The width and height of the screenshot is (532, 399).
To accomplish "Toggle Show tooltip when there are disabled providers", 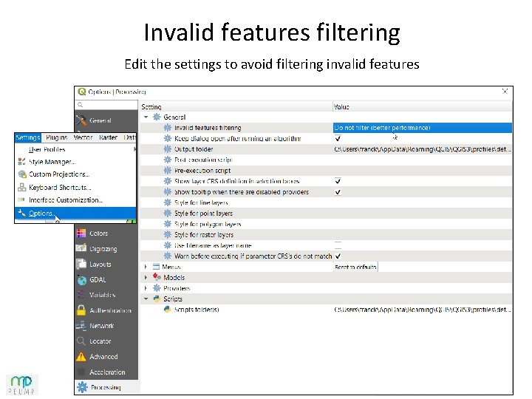I will [338, 191].
